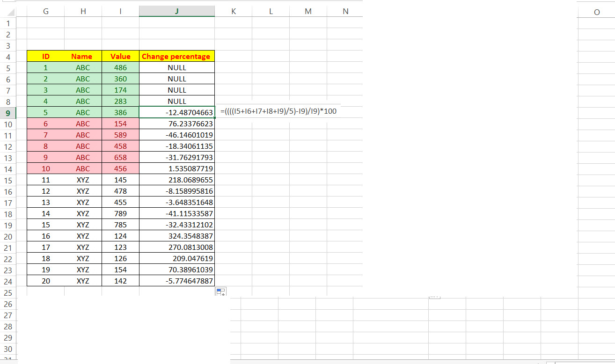This screenshot has height=364, width=615.
Task: Click the Value header cell
Action: point(120,56)
